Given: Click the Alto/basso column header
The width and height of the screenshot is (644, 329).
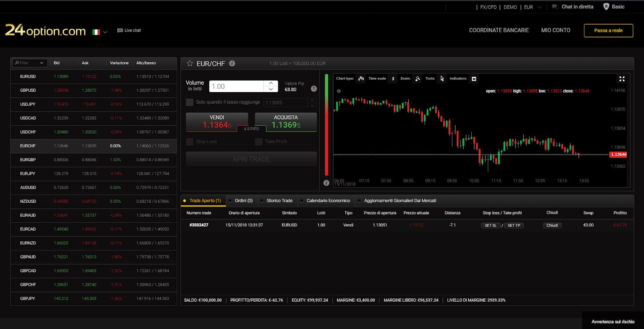Looking at the screenshot, I should (146, 63).
